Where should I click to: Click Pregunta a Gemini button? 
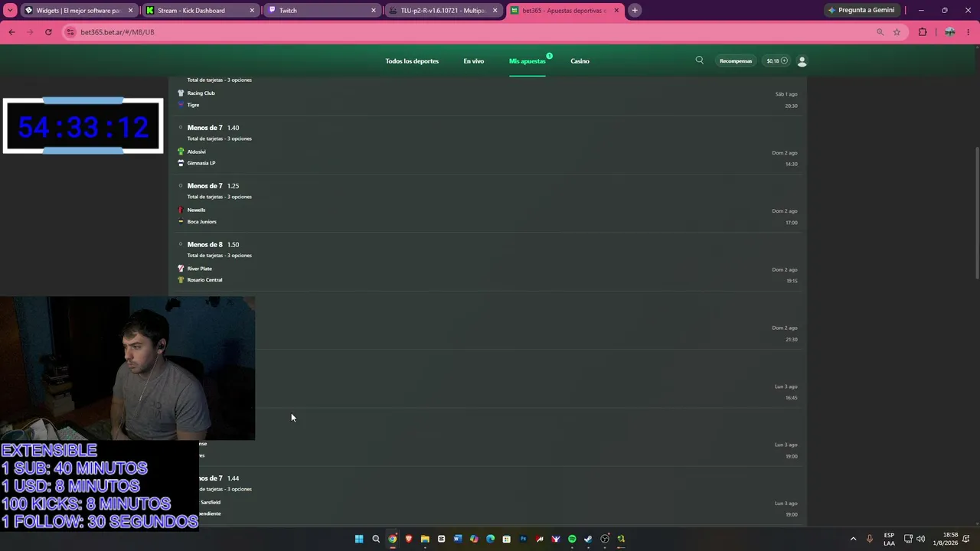click(x=861, y=11)
